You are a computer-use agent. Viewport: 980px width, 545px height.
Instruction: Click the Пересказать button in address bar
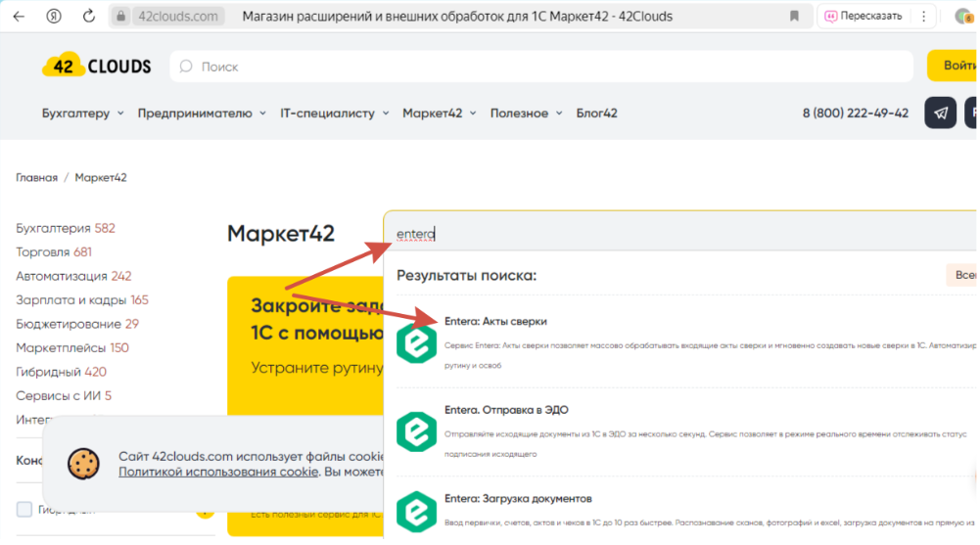pyautogui.click(x=863, y=17)
